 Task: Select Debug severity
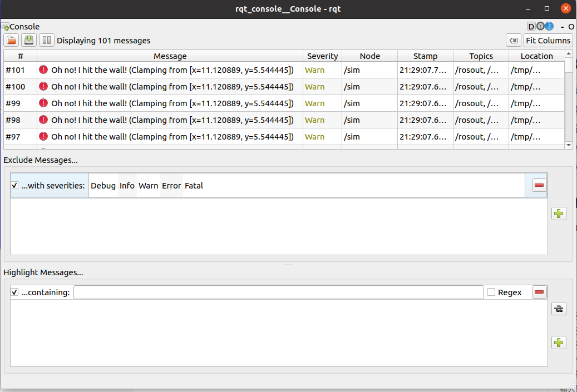[x=103, y=186]
